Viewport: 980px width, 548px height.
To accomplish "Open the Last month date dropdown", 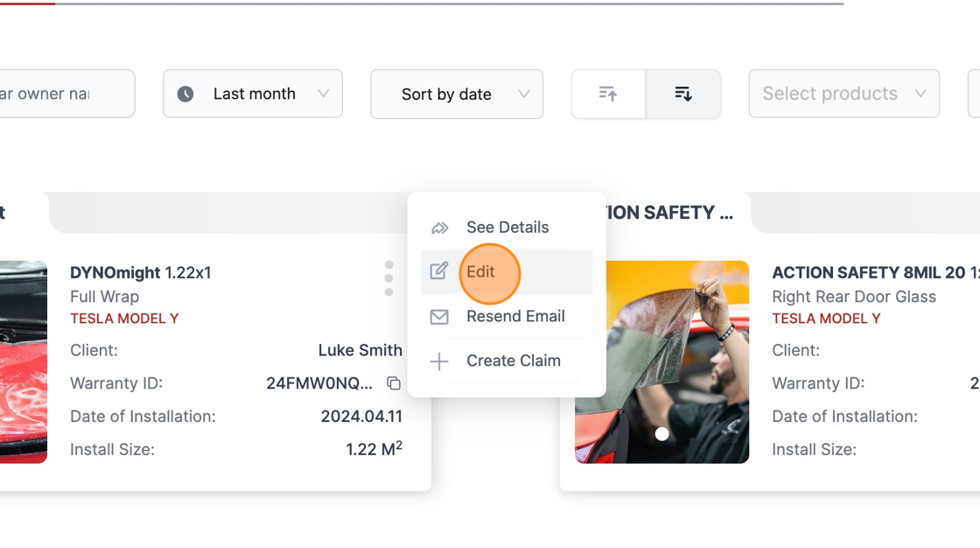I will [253, 94].
